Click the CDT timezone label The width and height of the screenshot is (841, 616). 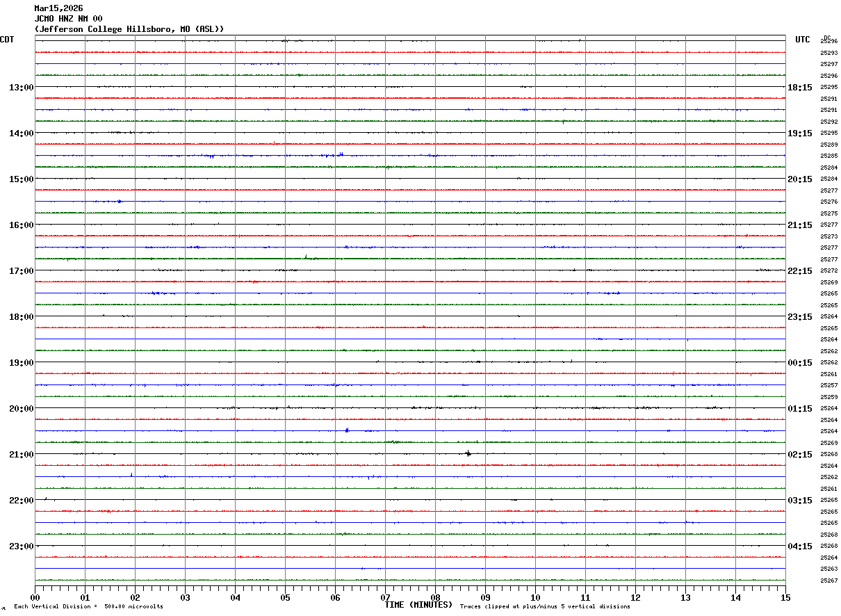point(7,40)
